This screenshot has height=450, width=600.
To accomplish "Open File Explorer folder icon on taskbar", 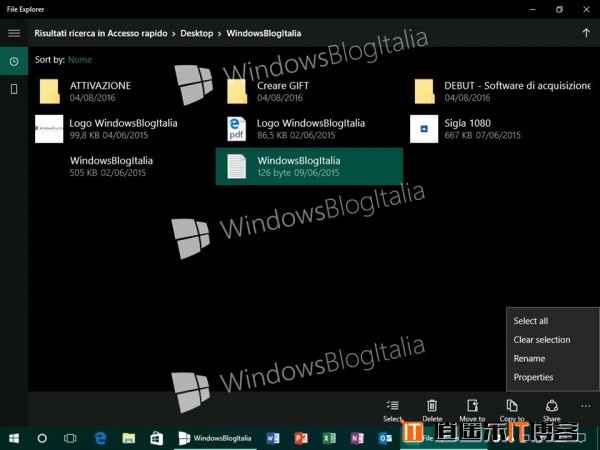I will [129, 438].
